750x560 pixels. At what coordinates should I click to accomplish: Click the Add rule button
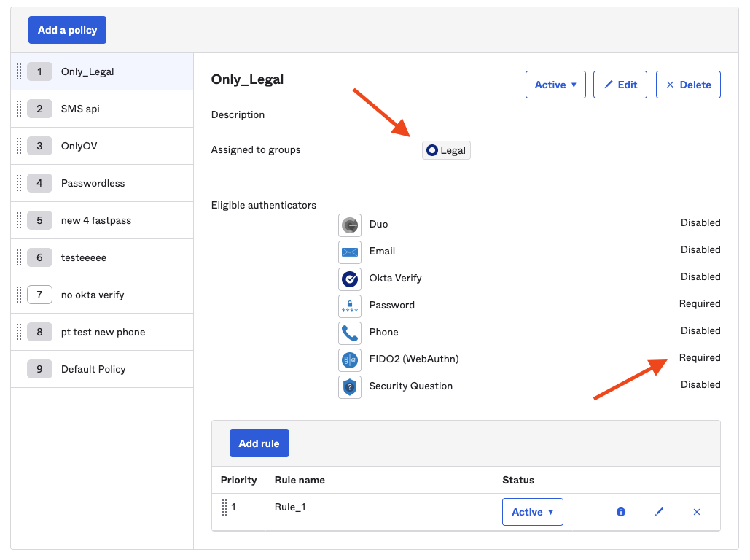(x=259, y=443)
